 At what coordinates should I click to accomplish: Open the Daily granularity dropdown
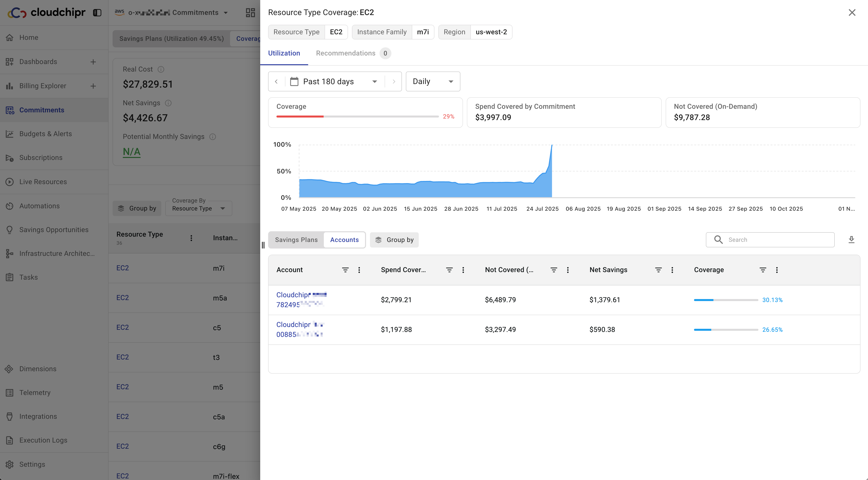click(x=433, y=82)
